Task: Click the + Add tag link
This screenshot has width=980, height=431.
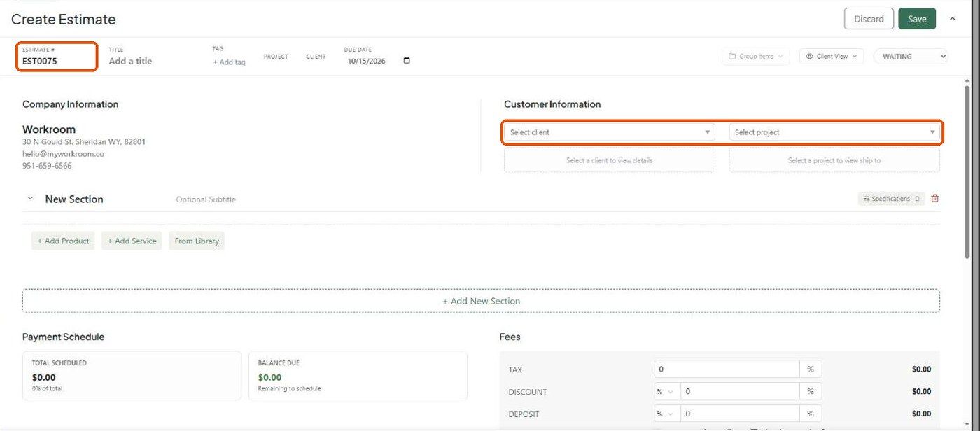Action: (230, 62)
